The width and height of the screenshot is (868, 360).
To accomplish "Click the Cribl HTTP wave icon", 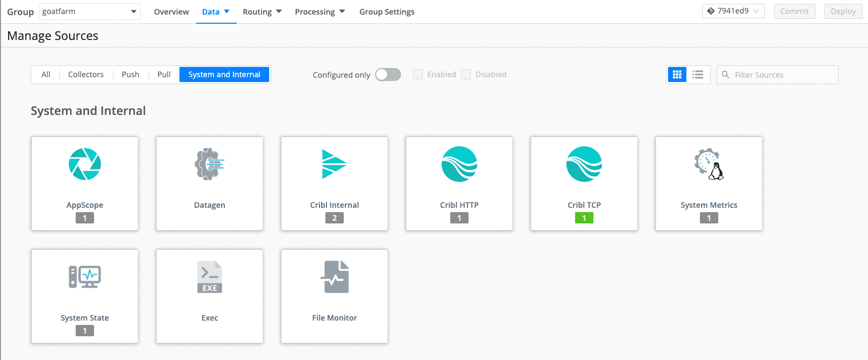I will coord(459,164).
